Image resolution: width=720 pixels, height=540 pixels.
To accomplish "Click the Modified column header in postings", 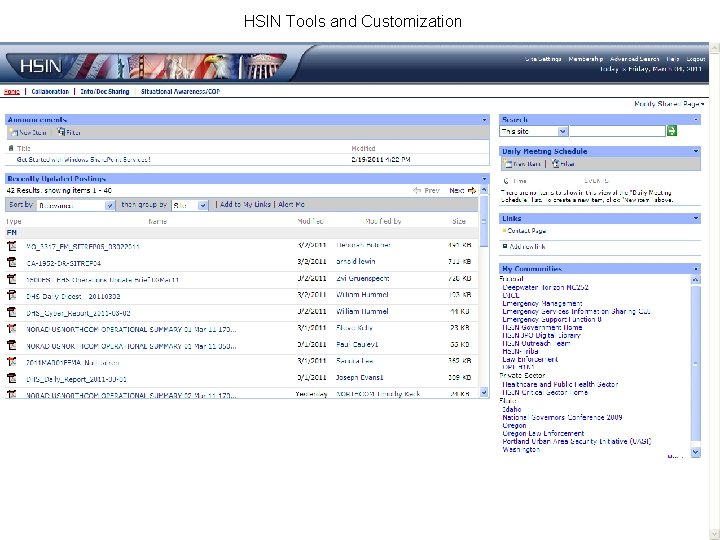I will click(x=310, y=221).
